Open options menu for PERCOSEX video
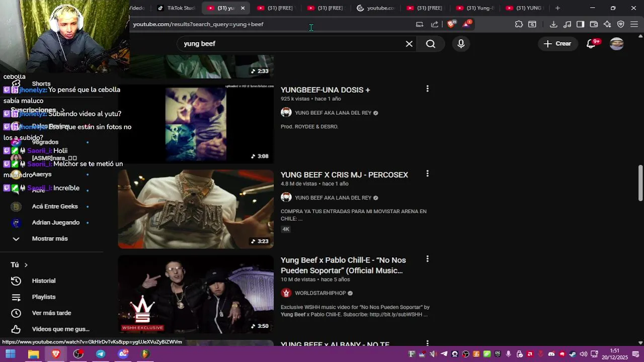 click(427, 173)
